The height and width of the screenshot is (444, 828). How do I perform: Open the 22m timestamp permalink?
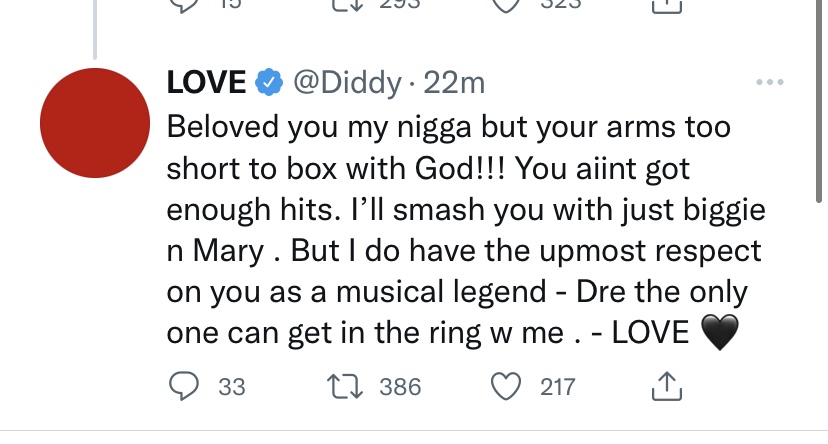click(454, 83)
